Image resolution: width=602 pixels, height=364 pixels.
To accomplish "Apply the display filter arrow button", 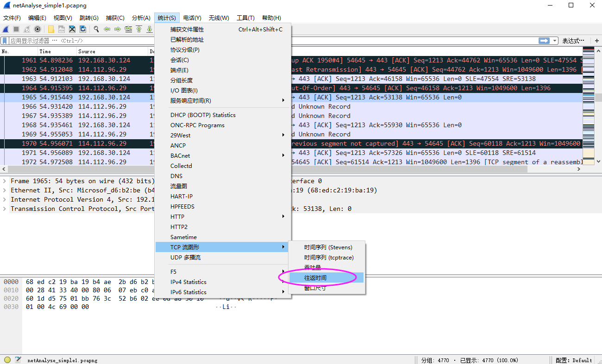I will 544,41.
